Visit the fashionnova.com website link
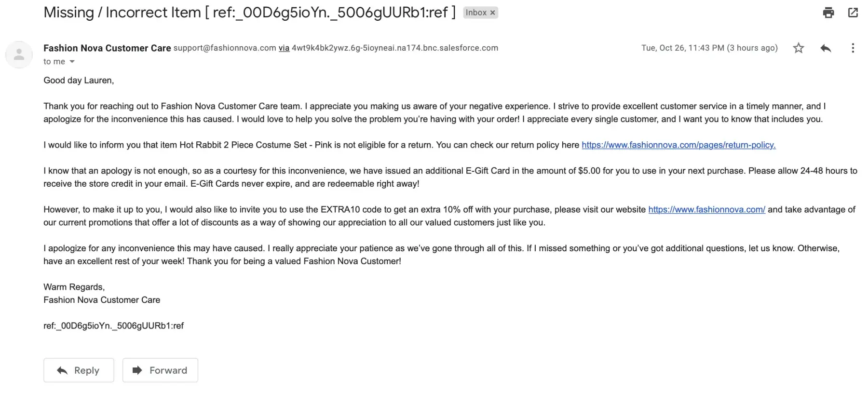Image resolution: width=868 pixels, height=394 pixels. 706,210
